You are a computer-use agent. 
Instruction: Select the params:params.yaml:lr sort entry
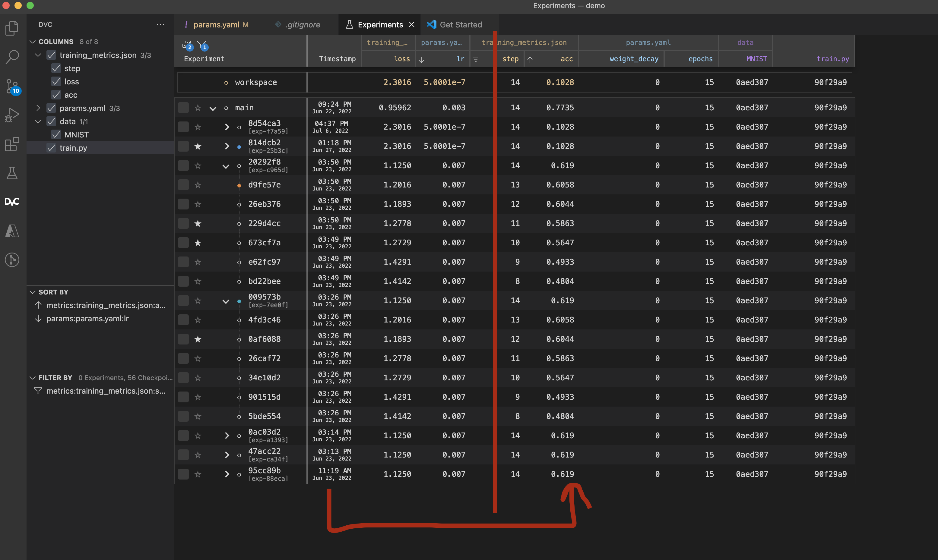[87, 319]
